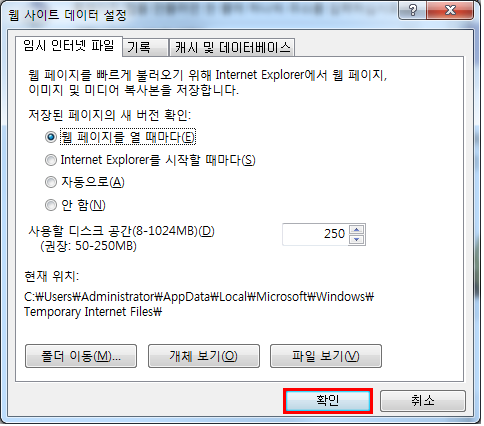The image size is (484, 426).
Task: Click the 사용할 디스크 공간 label
Action: click(122, 231)
